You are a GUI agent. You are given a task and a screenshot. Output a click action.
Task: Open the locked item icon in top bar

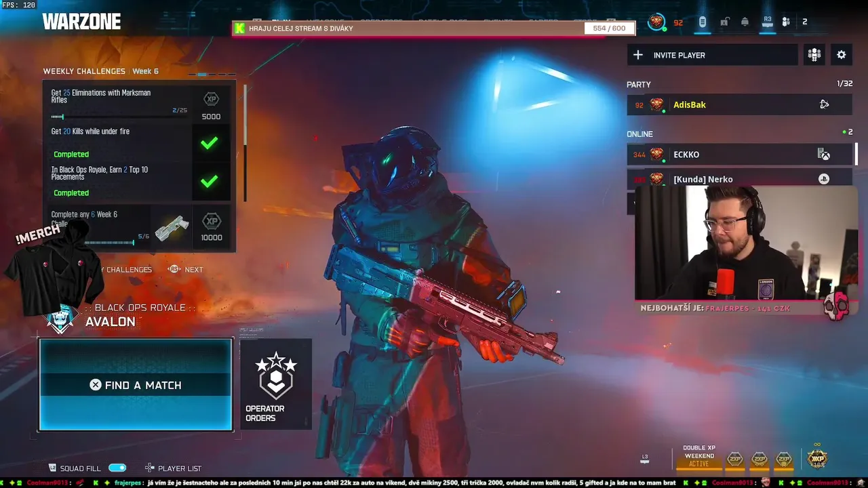[724, 22]
